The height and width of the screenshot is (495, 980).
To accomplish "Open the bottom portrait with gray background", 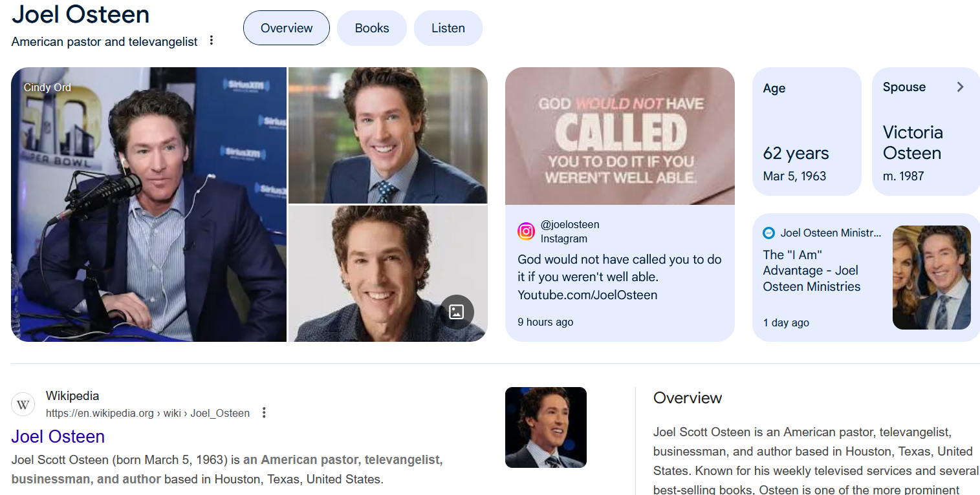I will tap(388, 273).
